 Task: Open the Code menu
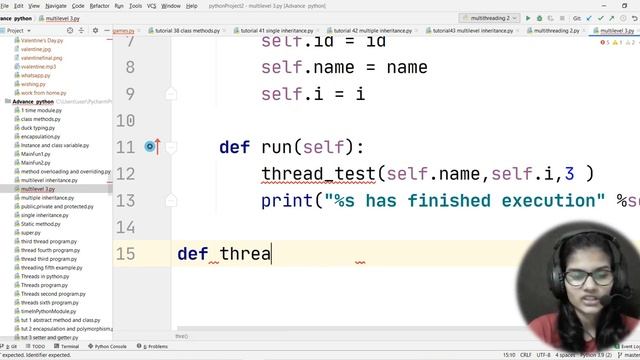coord(78,6)
